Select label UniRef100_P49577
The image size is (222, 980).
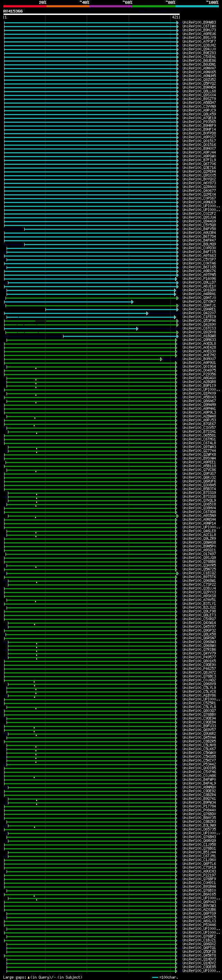tap(199, 657)
